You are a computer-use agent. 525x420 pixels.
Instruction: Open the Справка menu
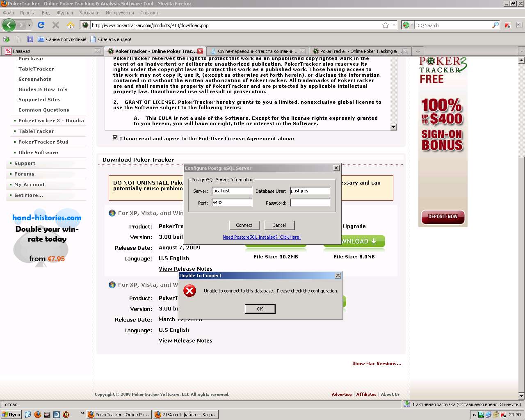(x=149, y=13)
